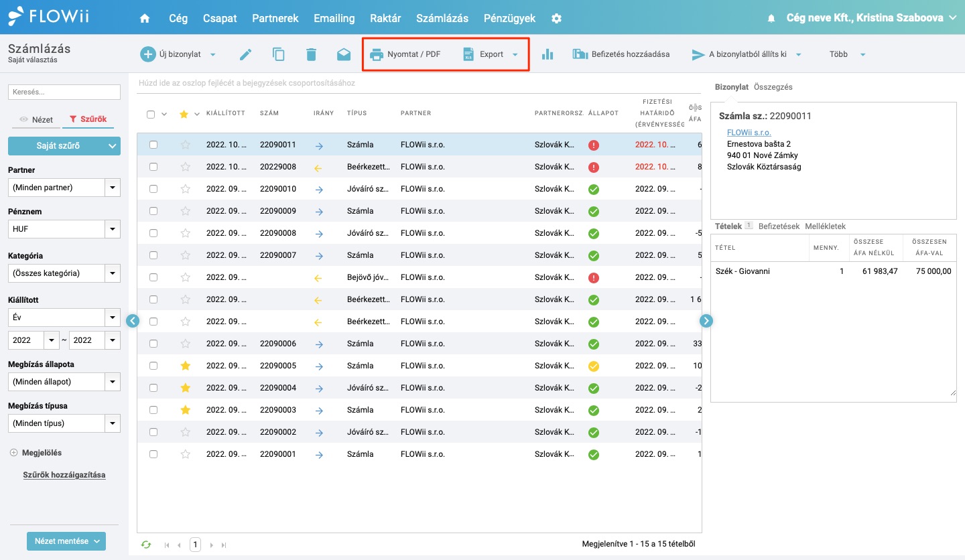Switch to the Nézet tab
This screenshot has width=965, height=560.
point(37,119)
